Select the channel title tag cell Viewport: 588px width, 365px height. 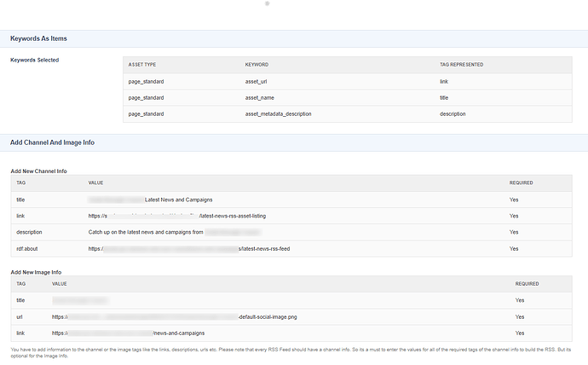(20, 200)
